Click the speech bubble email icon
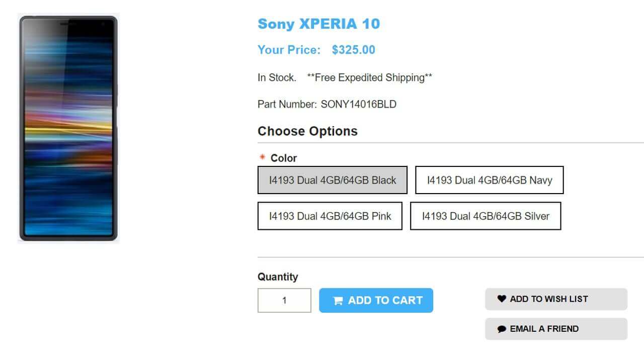 pos(502,329)
